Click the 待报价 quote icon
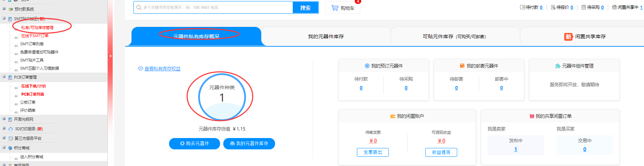Image resolution: width=644 pixels, height=166 pixels. coord(553,7)
